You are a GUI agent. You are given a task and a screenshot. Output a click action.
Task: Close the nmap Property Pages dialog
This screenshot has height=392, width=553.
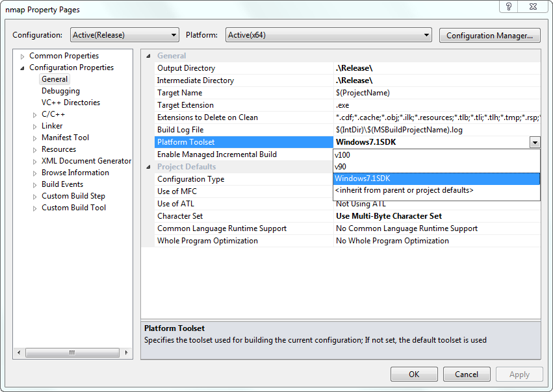pyautogui.click(x=534, y=6)
